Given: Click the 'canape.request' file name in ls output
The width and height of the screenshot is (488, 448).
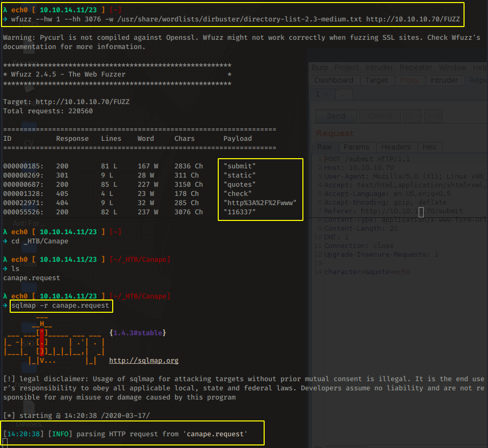Looking at the screenshot, I should click(32, 278).
